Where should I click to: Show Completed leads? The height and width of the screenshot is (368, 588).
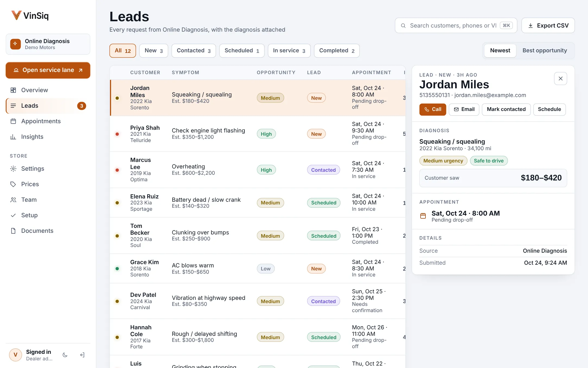pos(337,51)
